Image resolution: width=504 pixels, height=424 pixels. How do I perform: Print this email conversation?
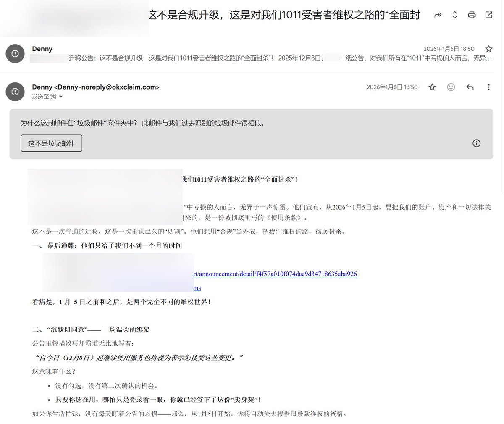click(x=472, y=15)
